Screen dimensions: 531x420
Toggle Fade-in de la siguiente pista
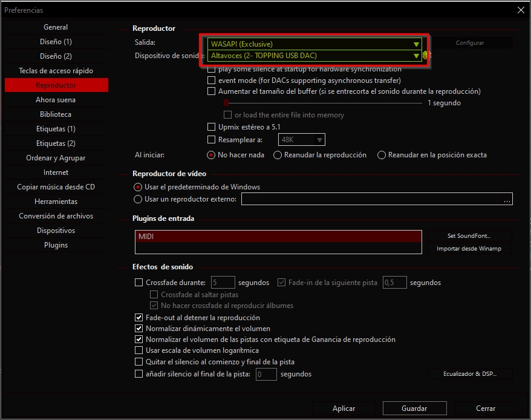[x=281, y=283]
